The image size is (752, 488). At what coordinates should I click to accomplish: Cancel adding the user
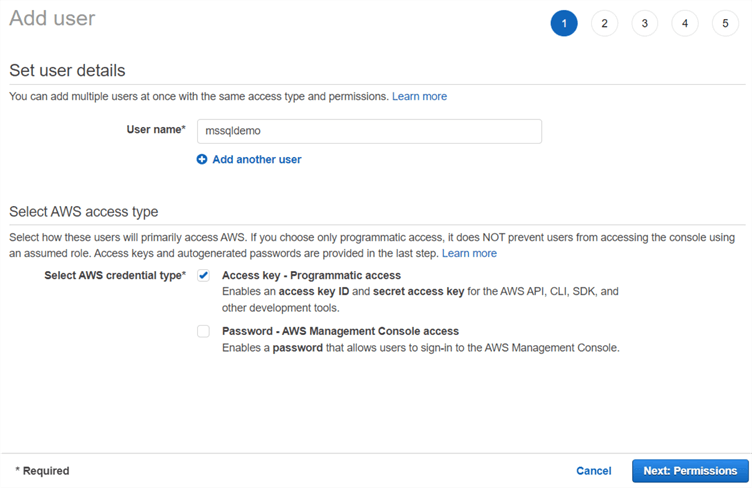[594, 471]
